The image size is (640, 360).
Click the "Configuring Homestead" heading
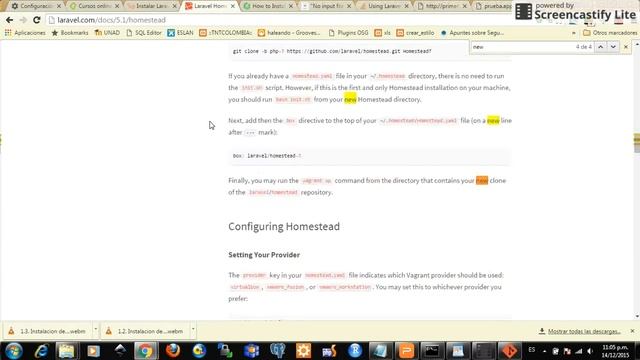(284, 227)
